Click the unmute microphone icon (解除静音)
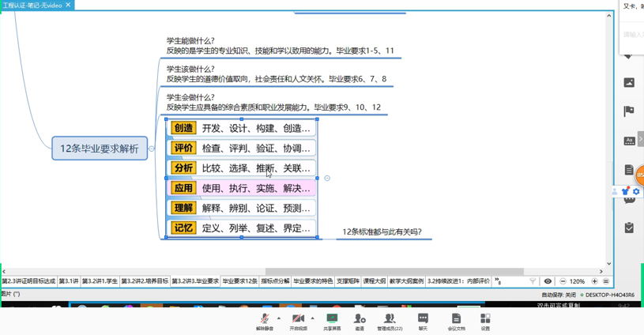644x335 pixels. [264, 318]
